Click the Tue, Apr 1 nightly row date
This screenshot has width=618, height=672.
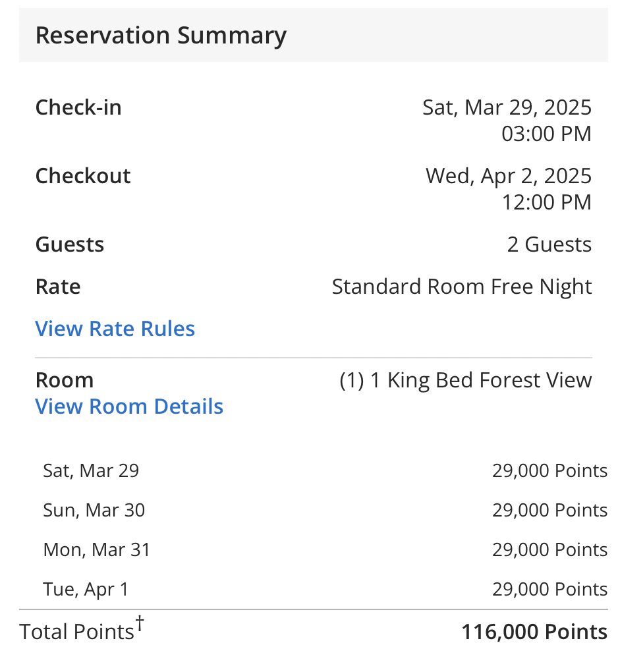[86, 589]
